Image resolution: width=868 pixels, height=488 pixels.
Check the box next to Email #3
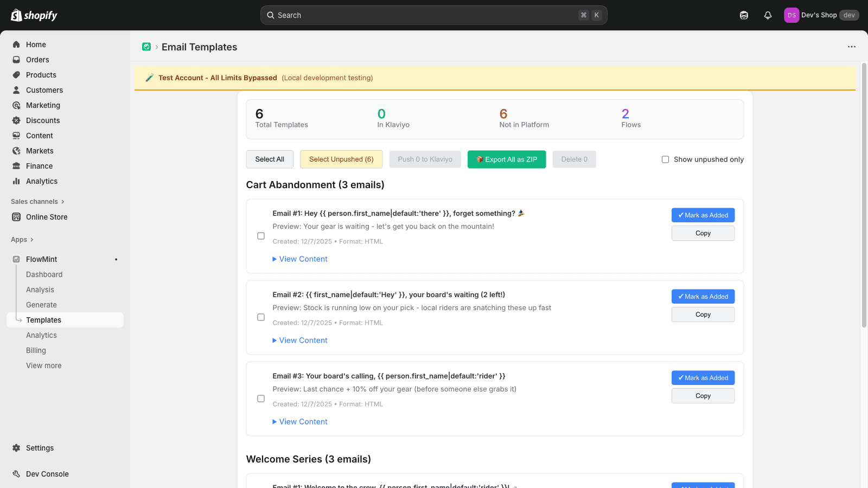click(261, 399)
